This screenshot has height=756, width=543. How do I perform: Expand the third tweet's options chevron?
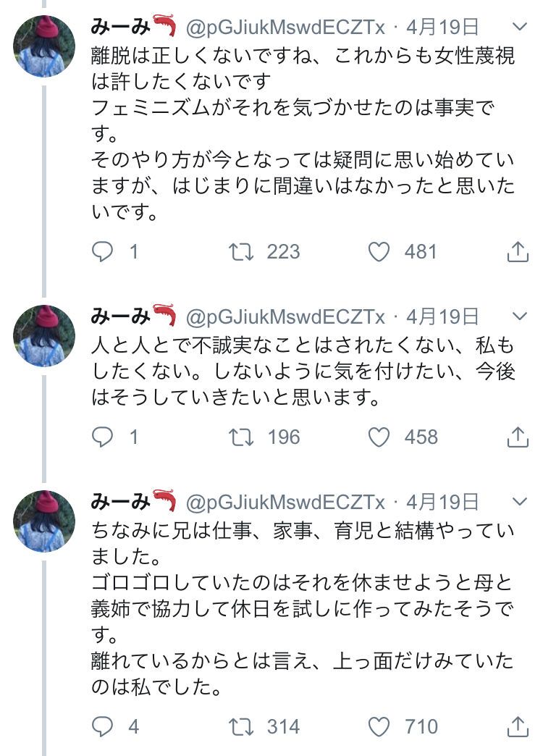[520, 501]
